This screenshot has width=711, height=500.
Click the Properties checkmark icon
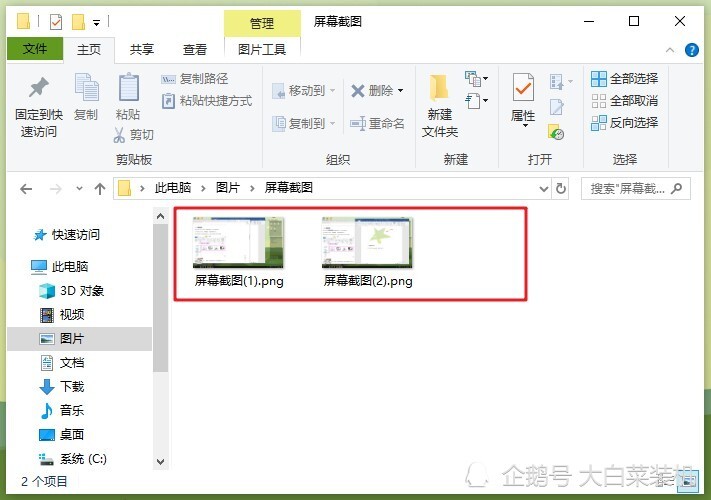tap(523, 87)
